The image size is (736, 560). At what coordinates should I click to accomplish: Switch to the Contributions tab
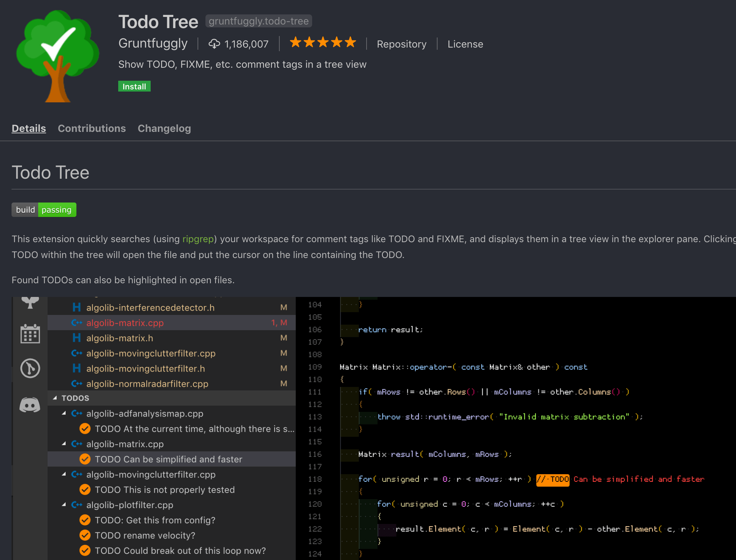(92, 129)
